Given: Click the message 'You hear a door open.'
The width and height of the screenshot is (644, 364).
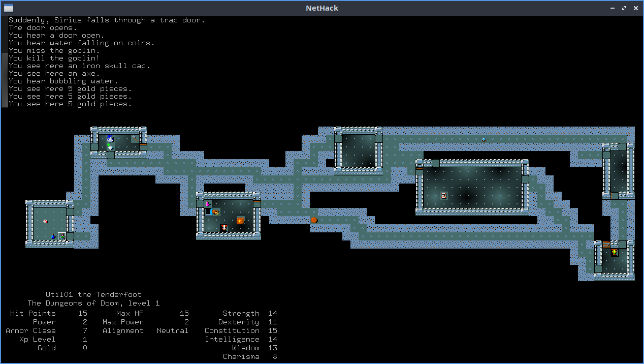Looking at the screenshot, I should point(56,36).
